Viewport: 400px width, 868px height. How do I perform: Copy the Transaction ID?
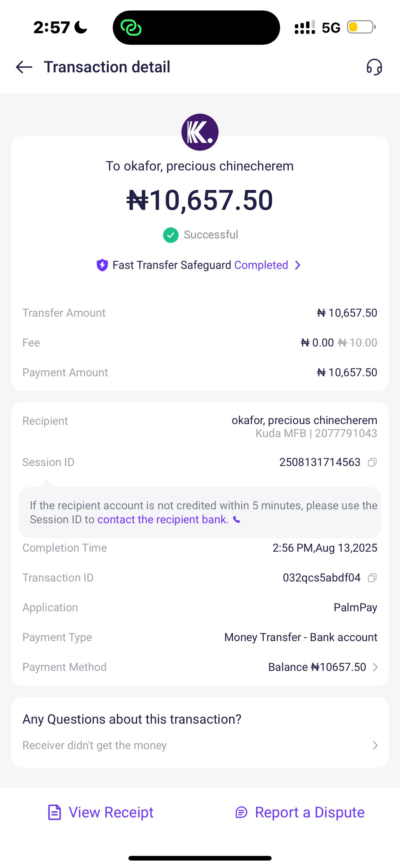[x=372, y=578]
